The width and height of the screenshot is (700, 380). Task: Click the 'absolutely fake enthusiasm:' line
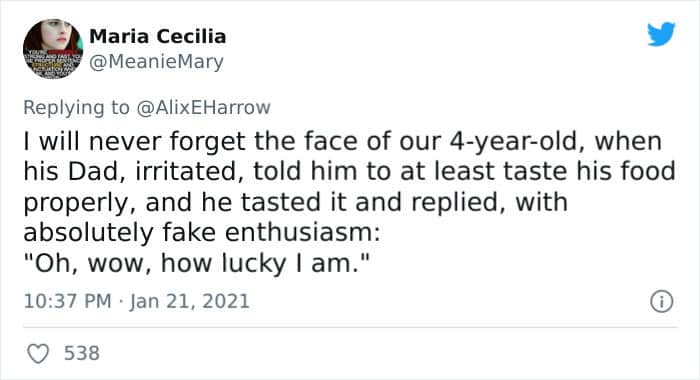(202, 233)
